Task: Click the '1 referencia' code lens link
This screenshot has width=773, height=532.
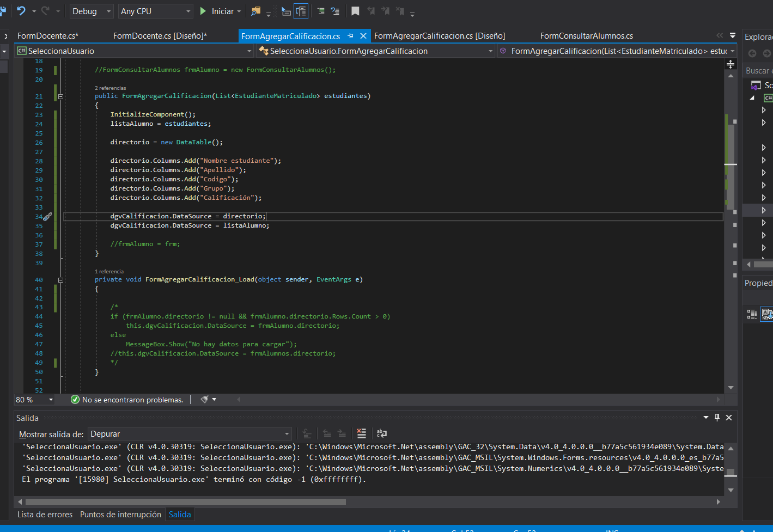Action: coord(109,271)
